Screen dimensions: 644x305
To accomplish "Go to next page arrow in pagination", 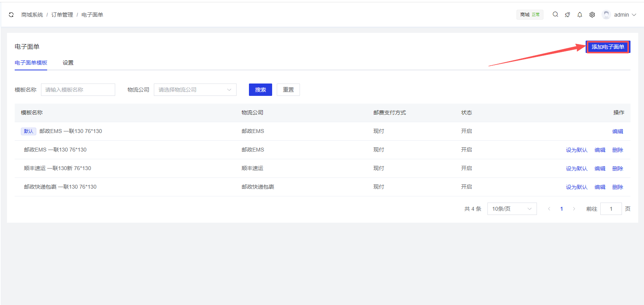I will [574, 209].
